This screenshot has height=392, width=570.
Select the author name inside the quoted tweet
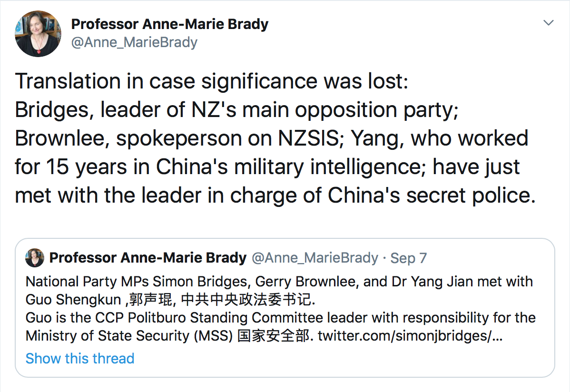[148, 258]
